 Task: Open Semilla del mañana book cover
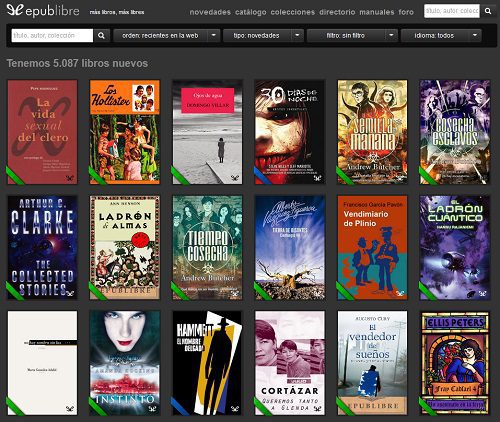(372, 132)
